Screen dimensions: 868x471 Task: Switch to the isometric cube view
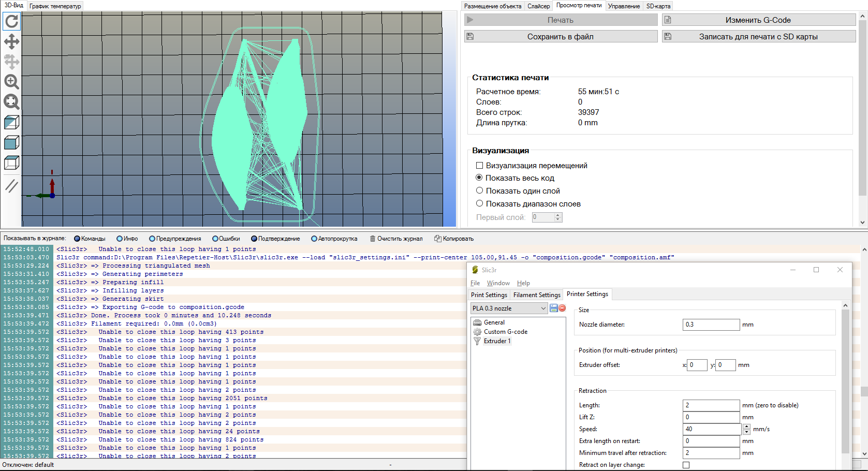click(x=11, y=123)
